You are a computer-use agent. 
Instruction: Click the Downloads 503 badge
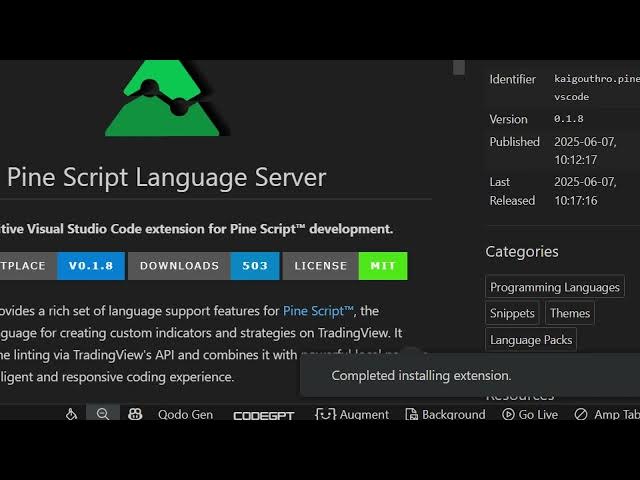(x=204, y=266)
